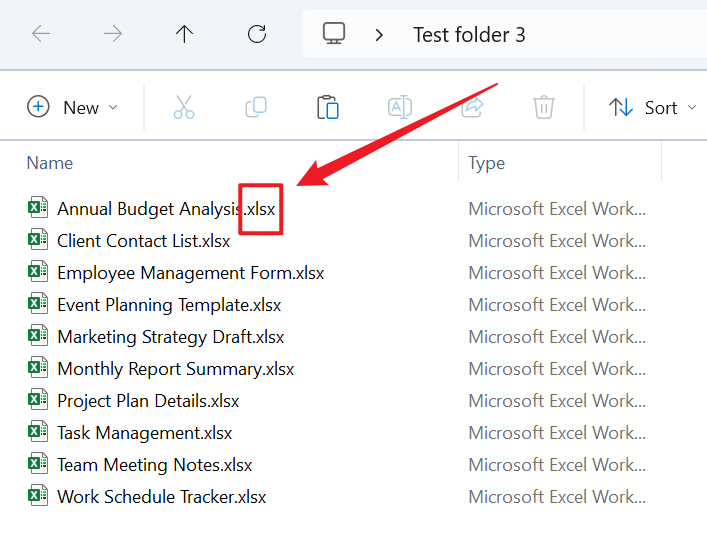Click the This PC monitor icon
Viewport: 707px width, 549px height.
point(334,34)
